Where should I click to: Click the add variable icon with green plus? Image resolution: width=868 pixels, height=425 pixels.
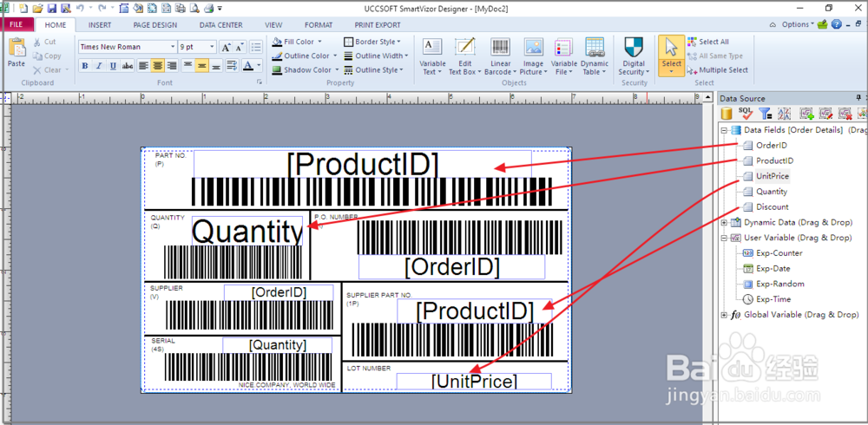(807, 114)
